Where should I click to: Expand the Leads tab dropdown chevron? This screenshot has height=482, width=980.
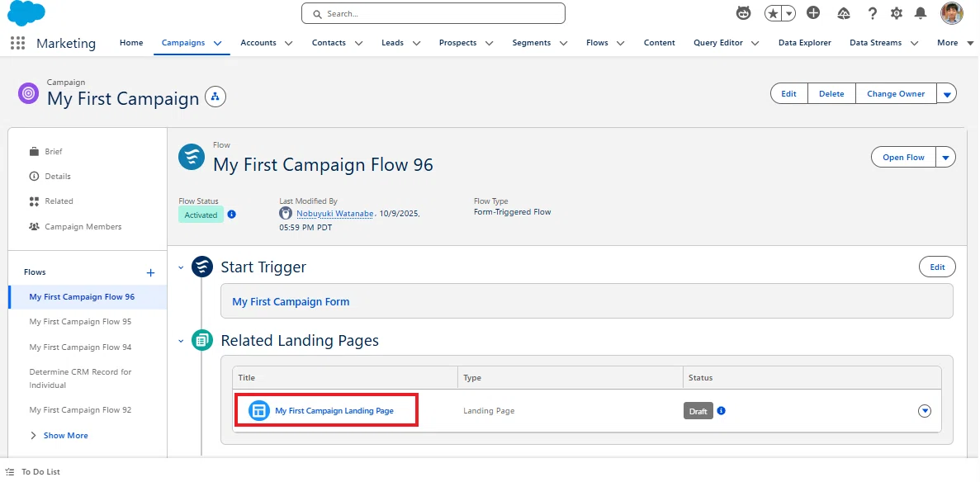[x=416, y=43]
